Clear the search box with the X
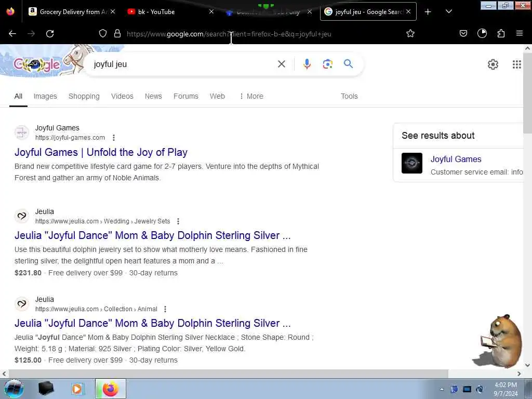 [282, 64]
